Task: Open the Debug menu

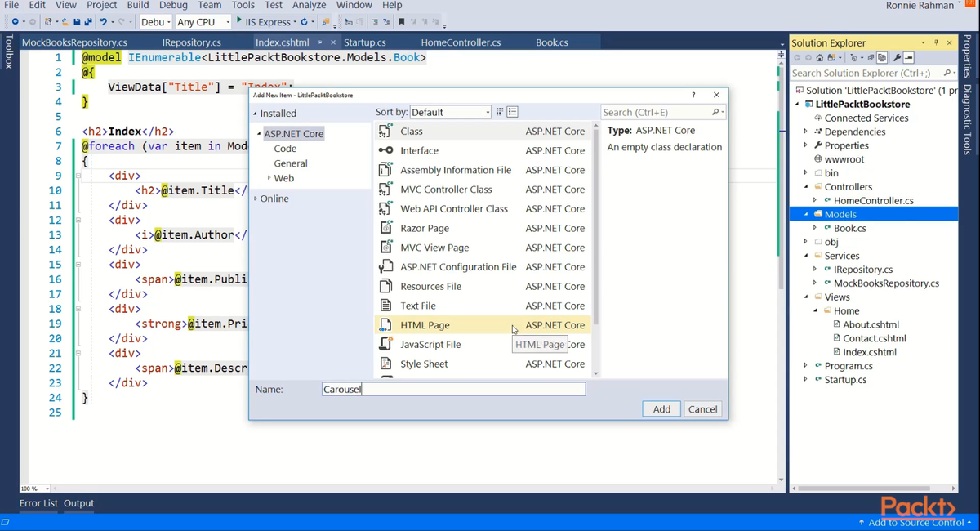Action: click(x=173, y=5)
